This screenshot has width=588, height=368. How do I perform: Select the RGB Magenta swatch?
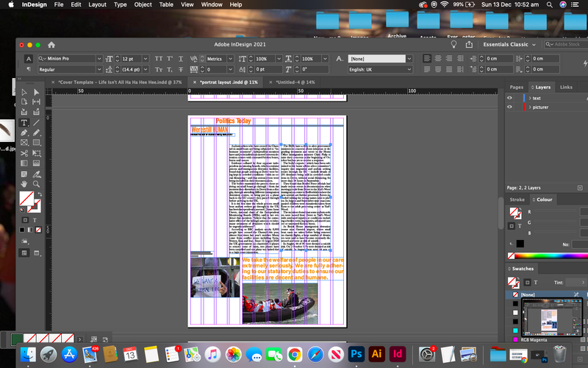pyautogui.click(x=534, y=340)
